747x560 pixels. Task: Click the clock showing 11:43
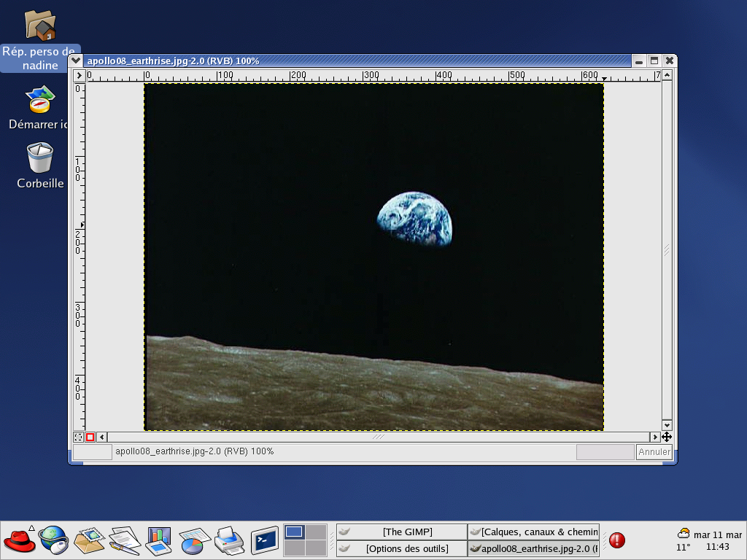coord(718,547)
